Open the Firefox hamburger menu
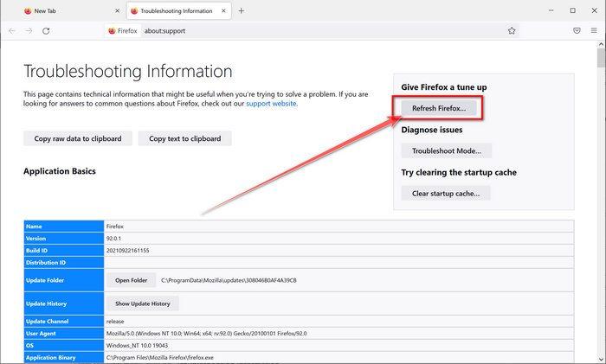Image resolution: width=606 pixels, height=364 pixels. click(x=594, y=30)
